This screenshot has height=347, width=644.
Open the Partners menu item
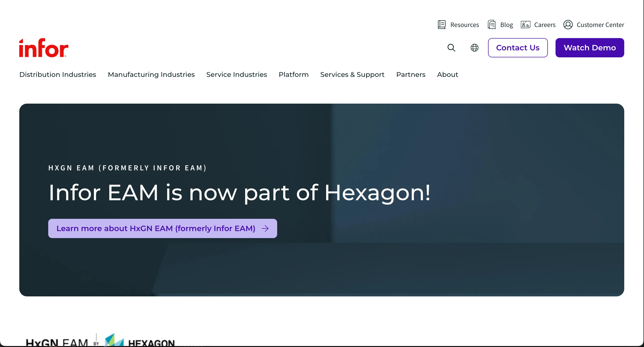click(410, 74)
